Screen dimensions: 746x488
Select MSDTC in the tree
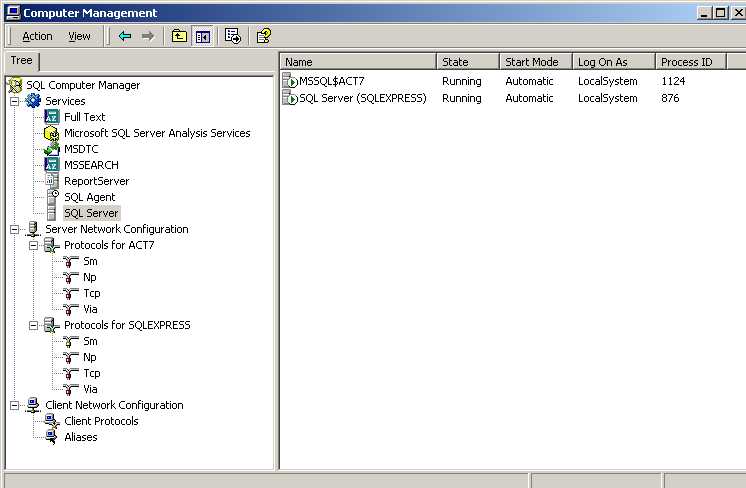tap(81, 149)
